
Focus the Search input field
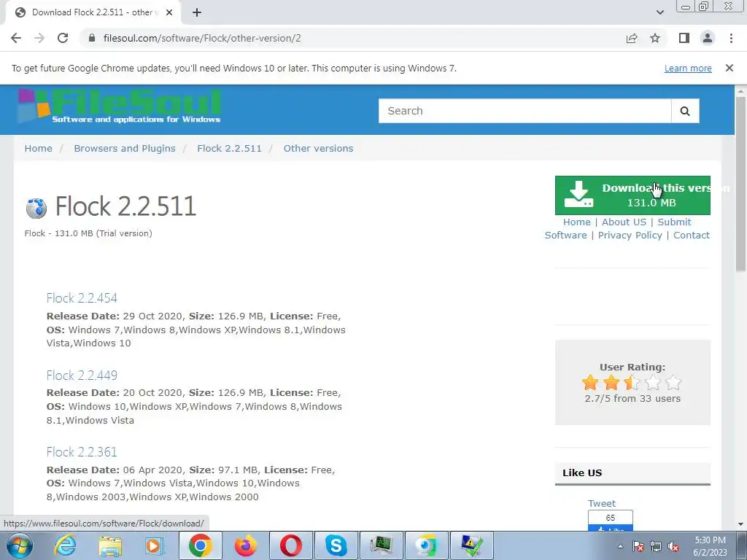coord(525,111)
